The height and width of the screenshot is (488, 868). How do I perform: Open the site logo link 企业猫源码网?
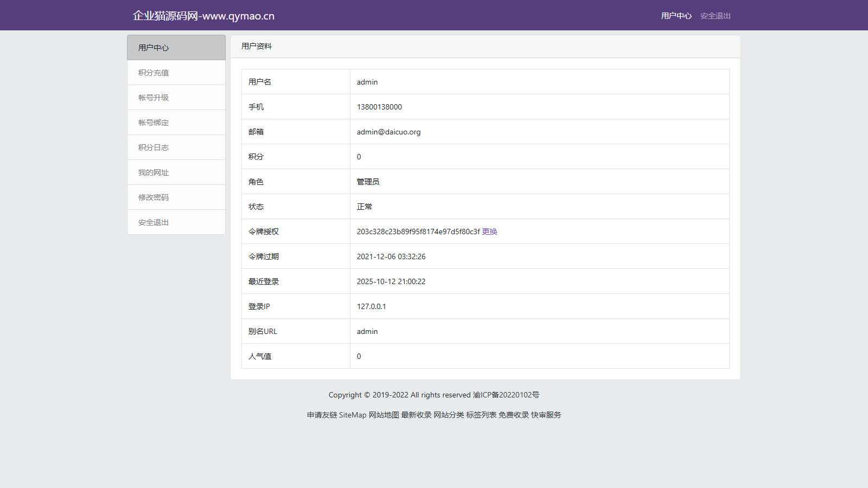coord(203,16)
